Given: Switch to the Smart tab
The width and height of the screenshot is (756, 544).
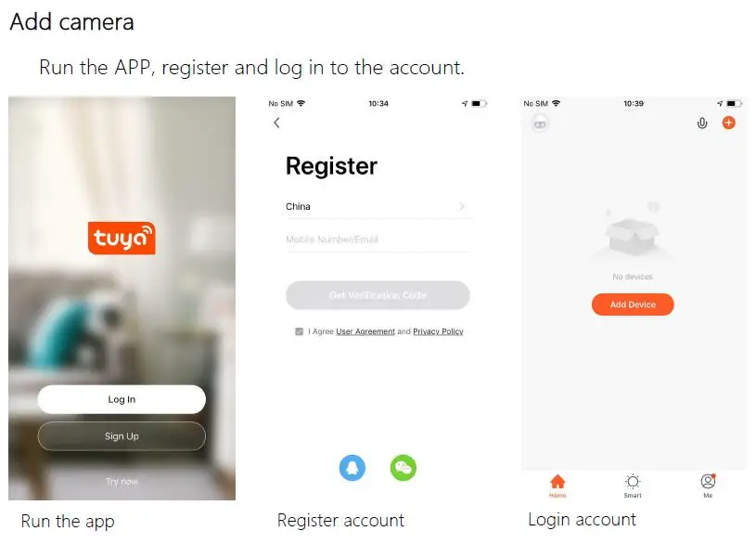Looking at the screenshot, I should (633, 486).
